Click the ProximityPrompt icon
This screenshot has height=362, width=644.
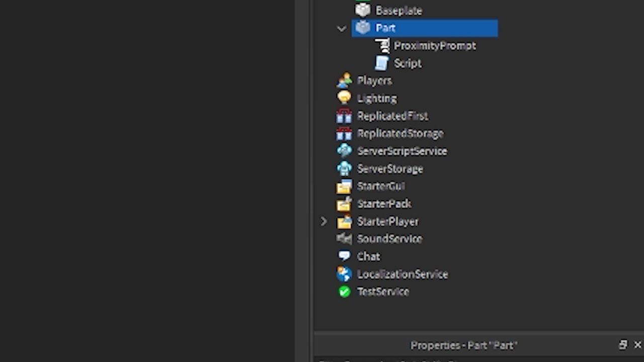[382, 46]
